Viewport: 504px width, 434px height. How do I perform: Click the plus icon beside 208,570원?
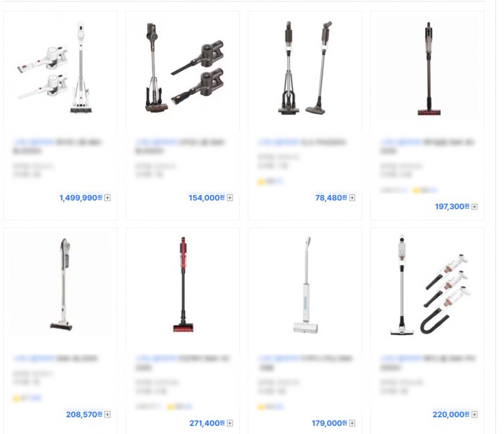[108, 415]
